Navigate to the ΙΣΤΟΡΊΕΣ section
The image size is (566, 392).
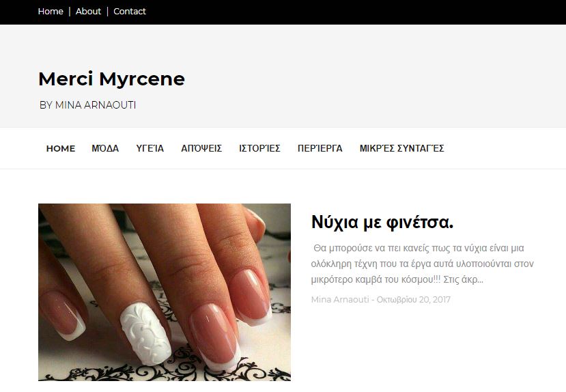[x=259, y=148]
